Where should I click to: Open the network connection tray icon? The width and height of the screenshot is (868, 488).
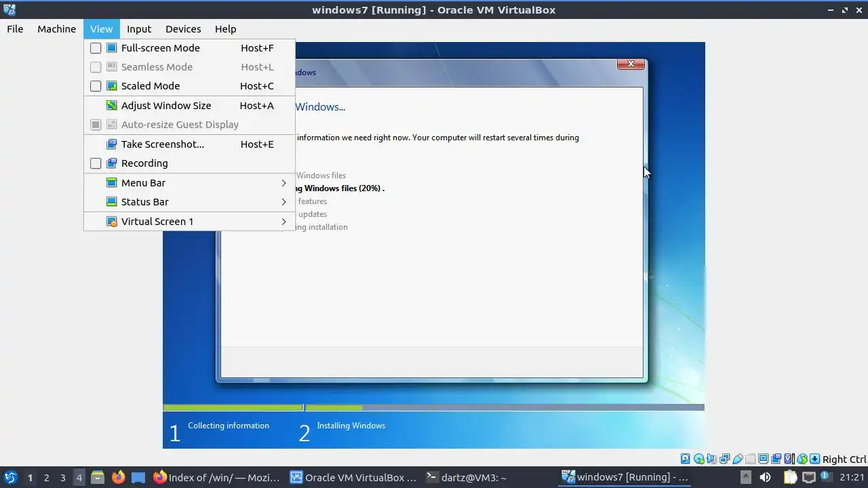[809, 477]
